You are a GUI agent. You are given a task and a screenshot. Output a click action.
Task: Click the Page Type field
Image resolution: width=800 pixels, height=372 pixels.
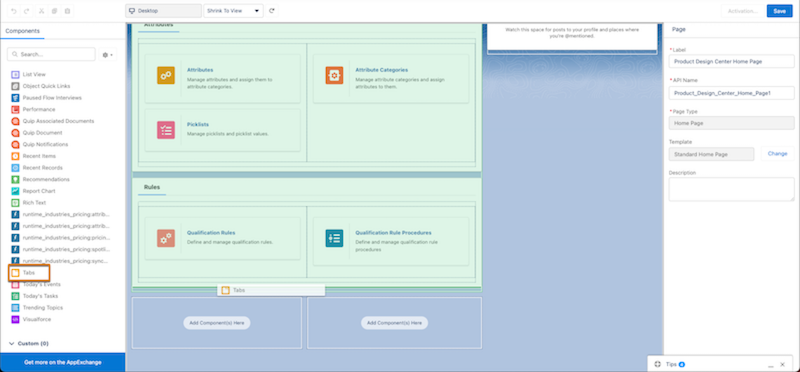click(731, 123)
